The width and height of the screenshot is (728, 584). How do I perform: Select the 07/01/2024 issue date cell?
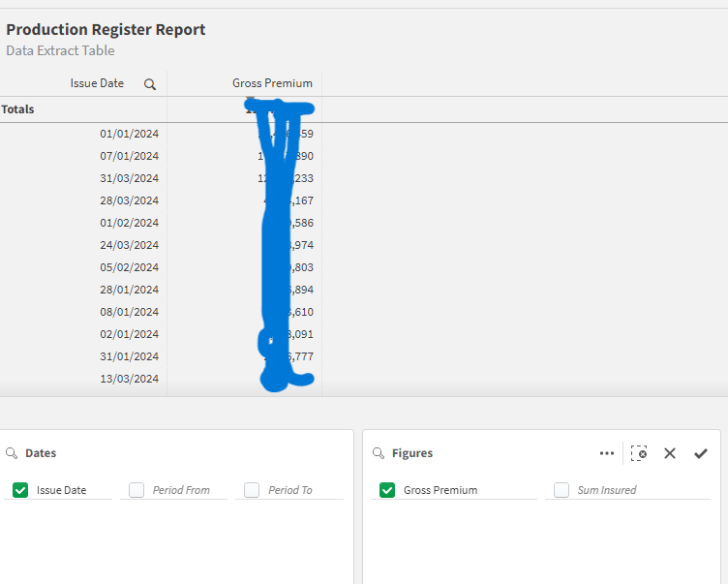(x=129, y=156)
